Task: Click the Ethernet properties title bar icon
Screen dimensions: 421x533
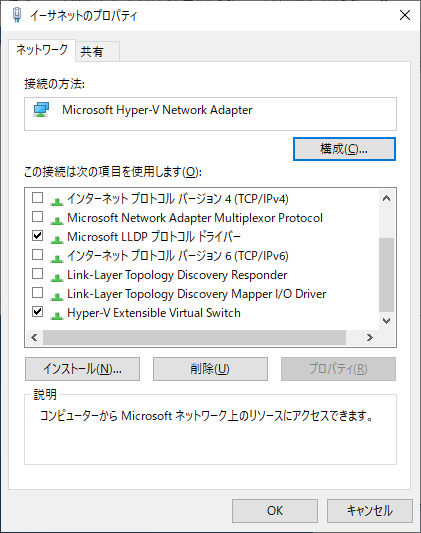Action: tap(17, 15)
